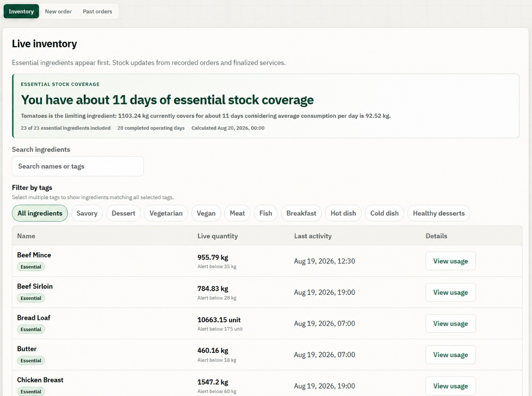Viewport: 532px width, 396px height.
Task: Click the Essential badge under Beef Mince
Action: point(31,267)
